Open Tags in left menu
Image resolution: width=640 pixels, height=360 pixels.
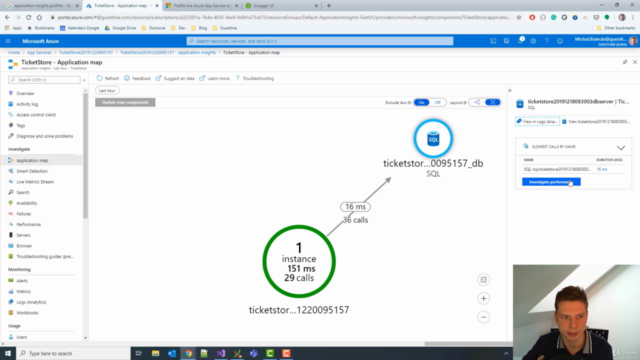pyautogui.click(x=20, y=125)
